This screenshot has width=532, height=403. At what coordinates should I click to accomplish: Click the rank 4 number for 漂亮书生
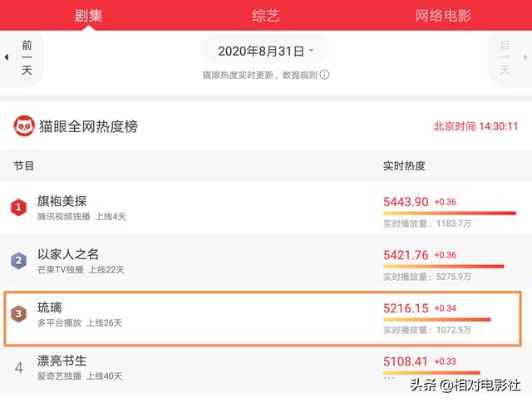point(18,367)
